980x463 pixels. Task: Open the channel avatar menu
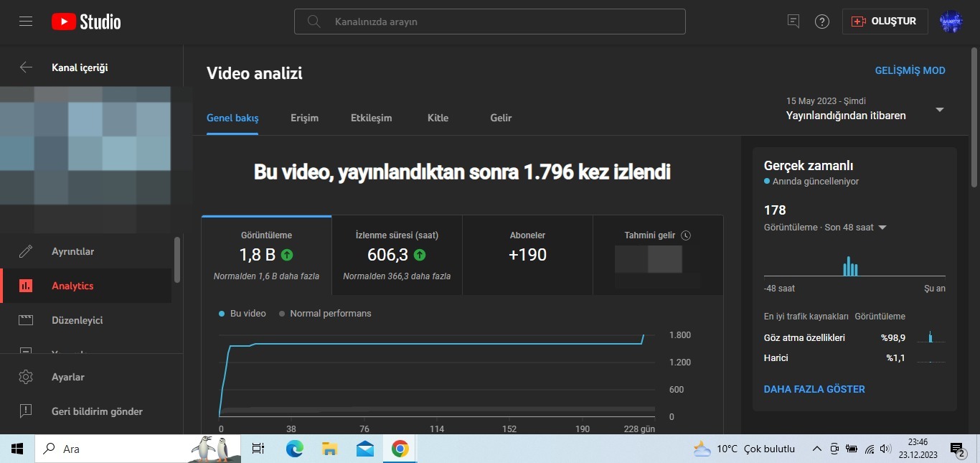(x=951, y=22)
